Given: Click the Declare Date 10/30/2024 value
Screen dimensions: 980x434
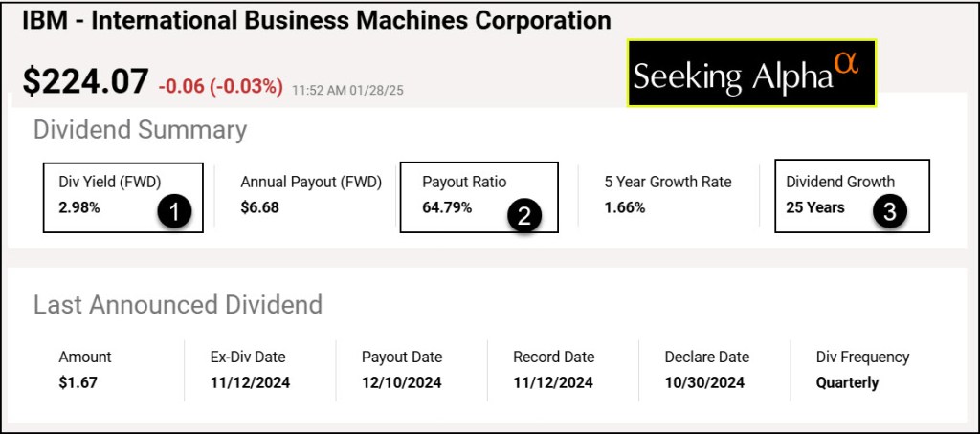Looking at the screenshot, I should 704,382.
